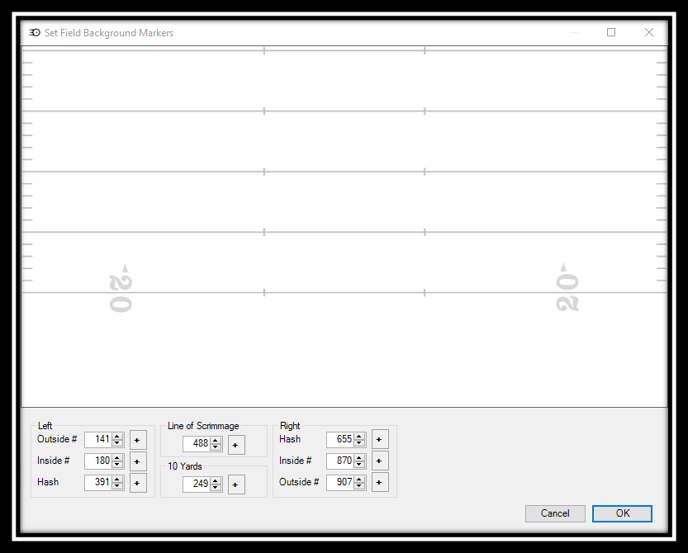688x553 pixels.
Task: Click the left 20 yard number on field
Action: coord(121,290)
